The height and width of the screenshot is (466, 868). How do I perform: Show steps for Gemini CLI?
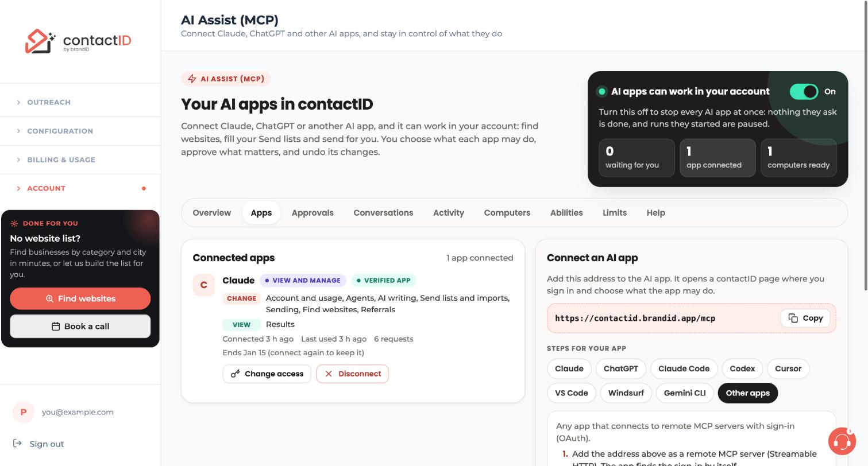685,393
